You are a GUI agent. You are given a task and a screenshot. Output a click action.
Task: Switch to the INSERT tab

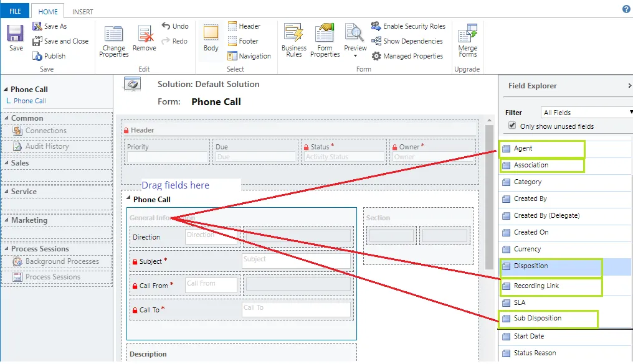[82, 12]
